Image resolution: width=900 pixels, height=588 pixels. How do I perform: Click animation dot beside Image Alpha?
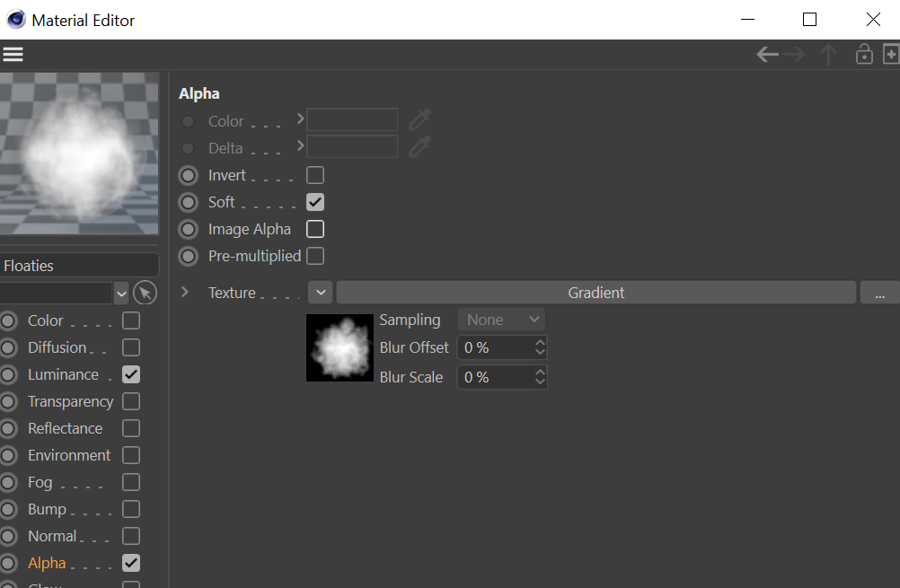coord(188,230)
